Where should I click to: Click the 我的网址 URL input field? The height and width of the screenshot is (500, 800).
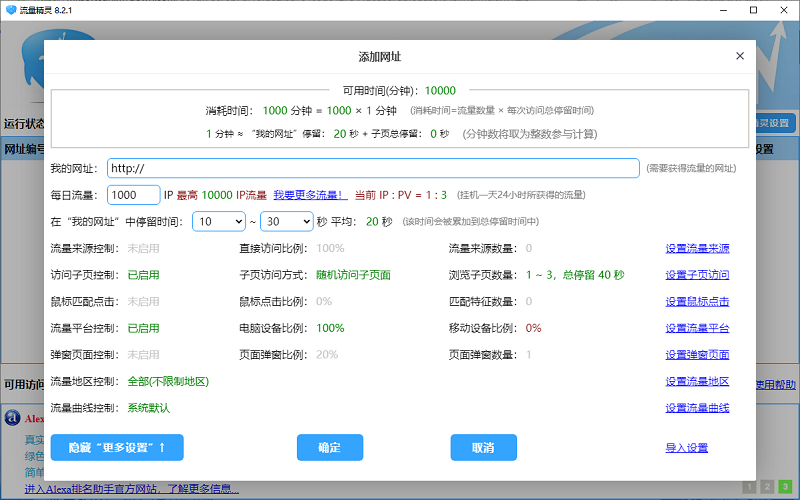tap(371, 168)
